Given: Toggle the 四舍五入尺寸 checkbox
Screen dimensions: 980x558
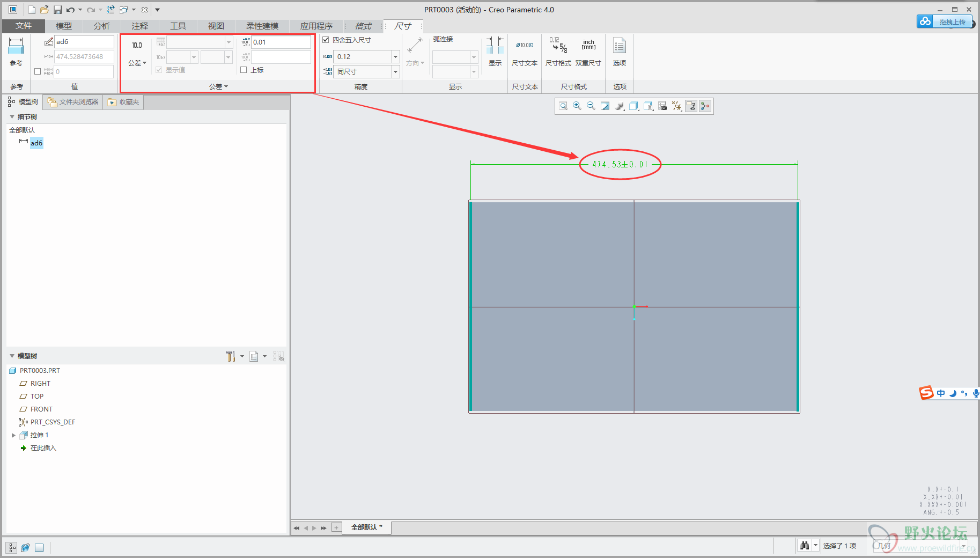Looking at the screenshot, I should [x=326, y=40].
